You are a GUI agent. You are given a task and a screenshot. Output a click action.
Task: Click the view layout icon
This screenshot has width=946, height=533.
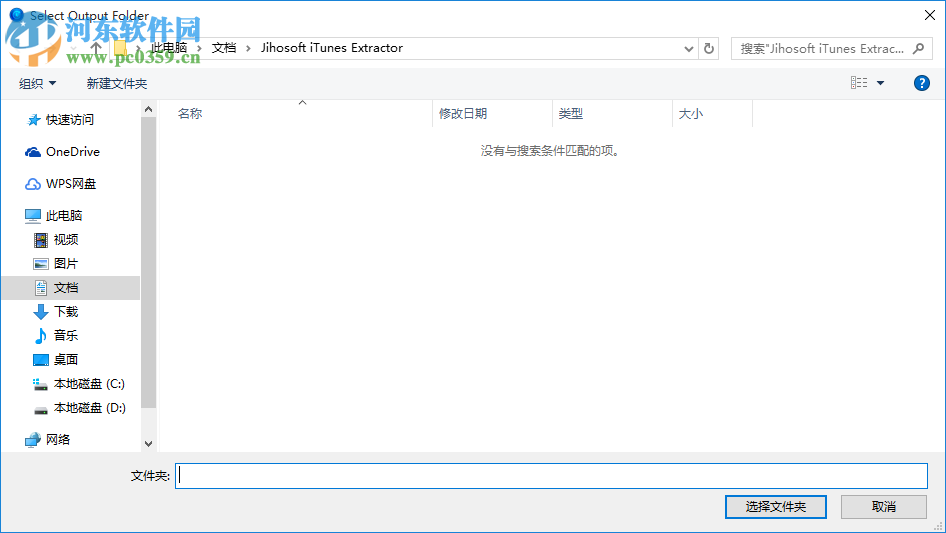tap(859, 83)
